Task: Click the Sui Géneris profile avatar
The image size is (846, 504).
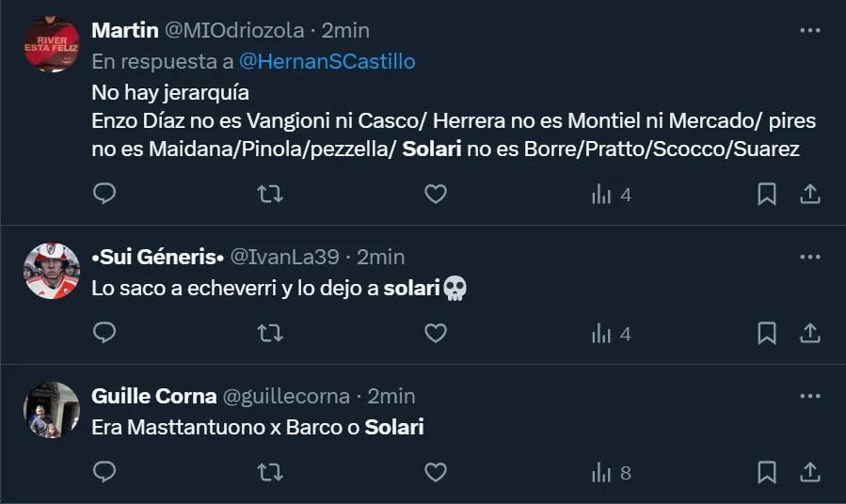Action: tap(52, 271)
